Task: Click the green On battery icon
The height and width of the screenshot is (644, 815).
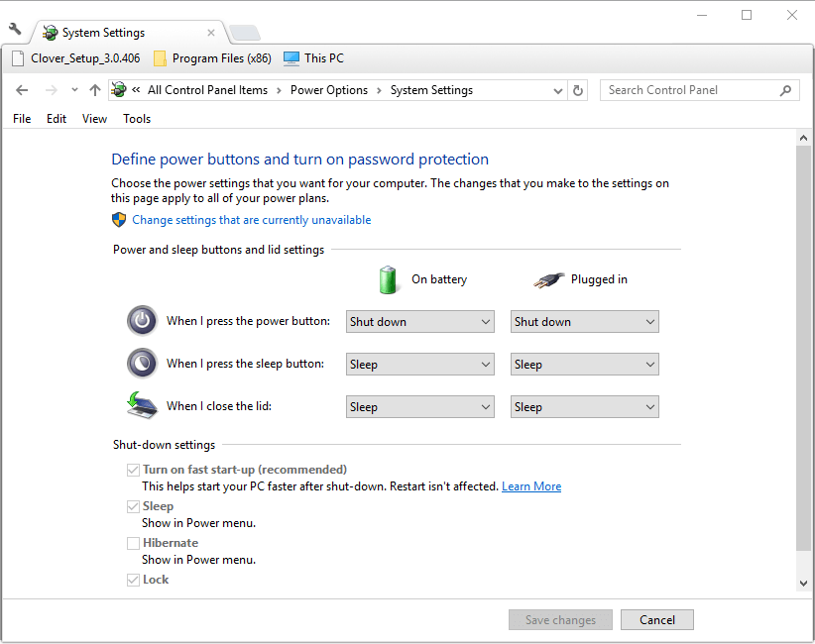Action: click(388, 279)
